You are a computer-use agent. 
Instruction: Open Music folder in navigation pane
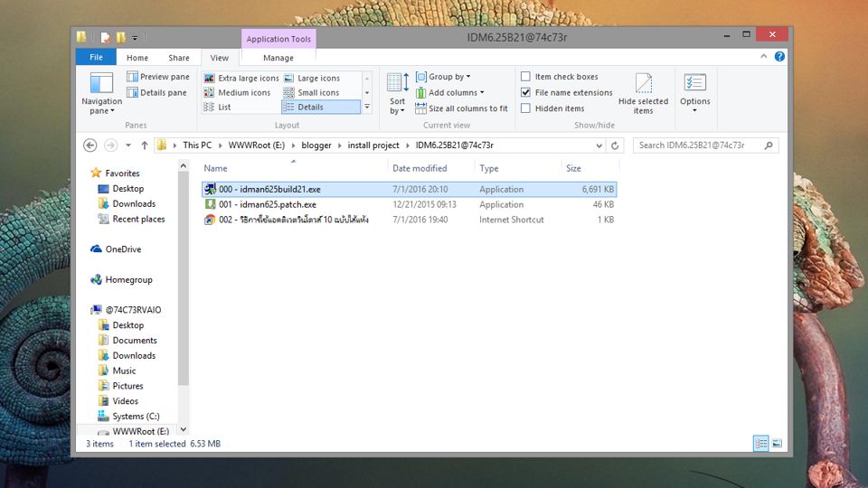[117, 371]
